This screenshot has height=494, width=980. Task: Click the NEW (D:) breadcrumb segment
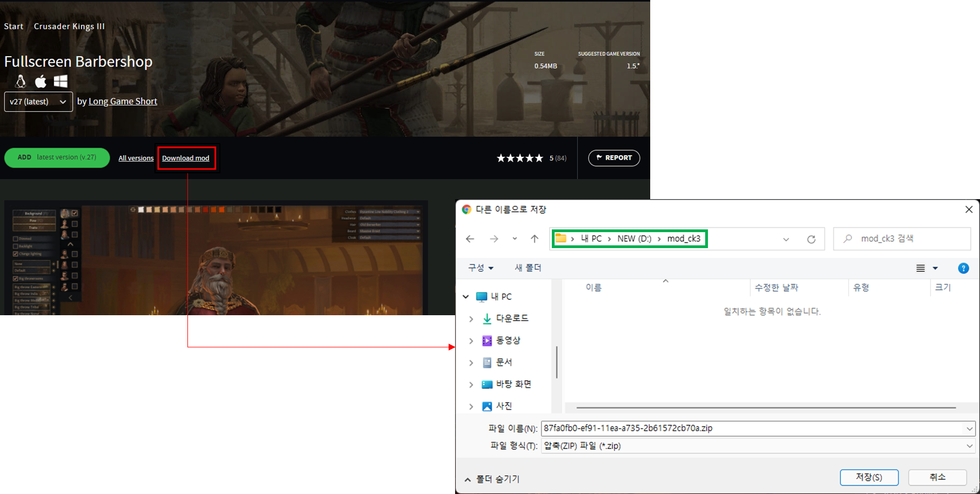(634, 239)
